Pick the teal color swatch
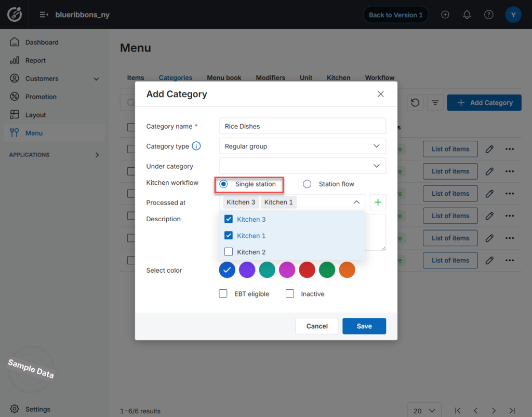This screenshot has height=417, width=532. pyautogui.click(x=267, y=270)
